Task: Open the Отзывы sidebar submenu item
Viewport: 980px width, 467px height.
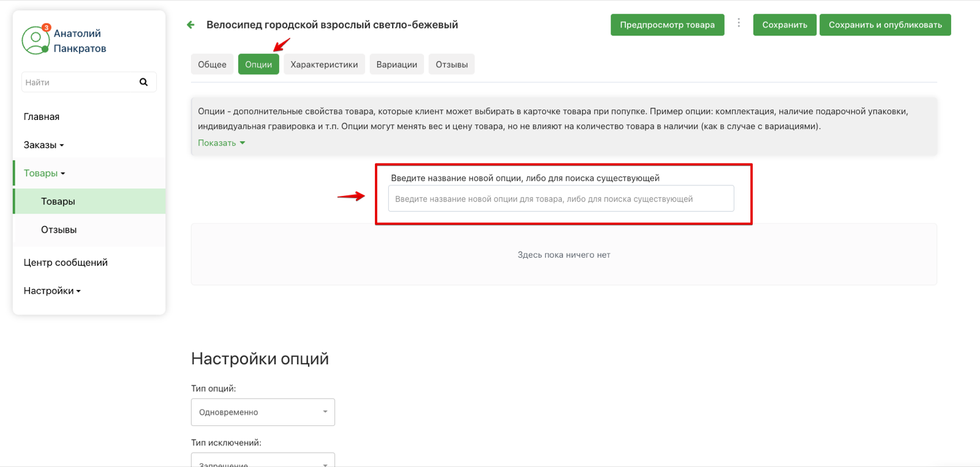Action: [59, 230]
